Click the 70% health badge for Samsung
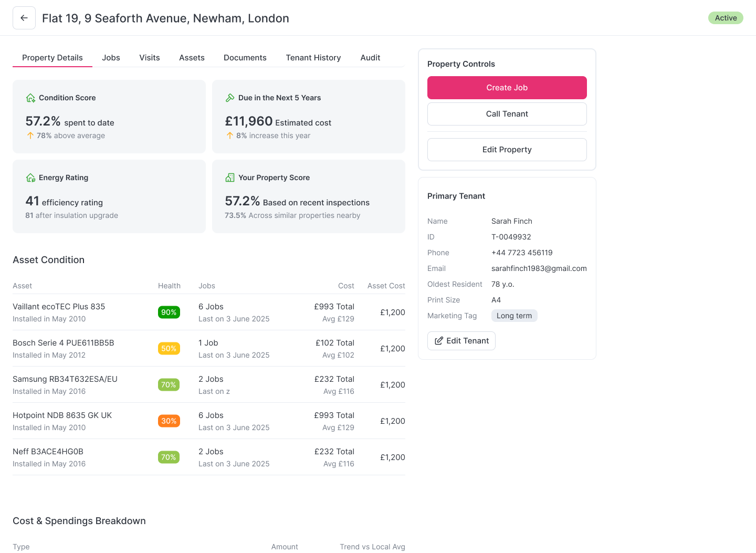Screen dimensions: 756x553 pos(169,384)
